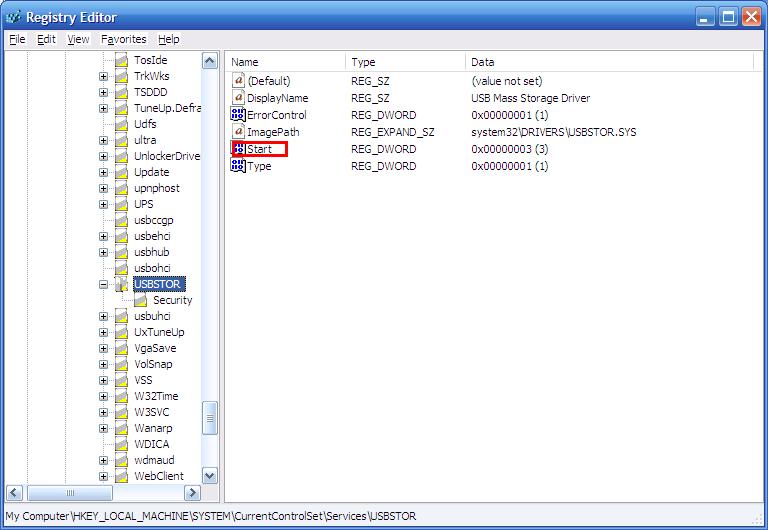The height and width of the screenshot is (530, 768).
Task: Click the (Default) string value icon
Action: point(238,80)
